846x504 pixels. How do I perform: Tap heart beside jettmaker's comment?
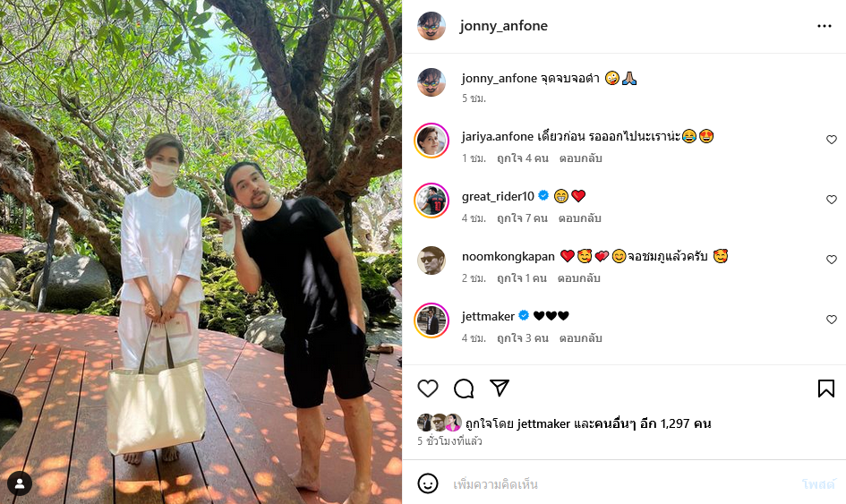pyautogui.click(x=832, y=320)
